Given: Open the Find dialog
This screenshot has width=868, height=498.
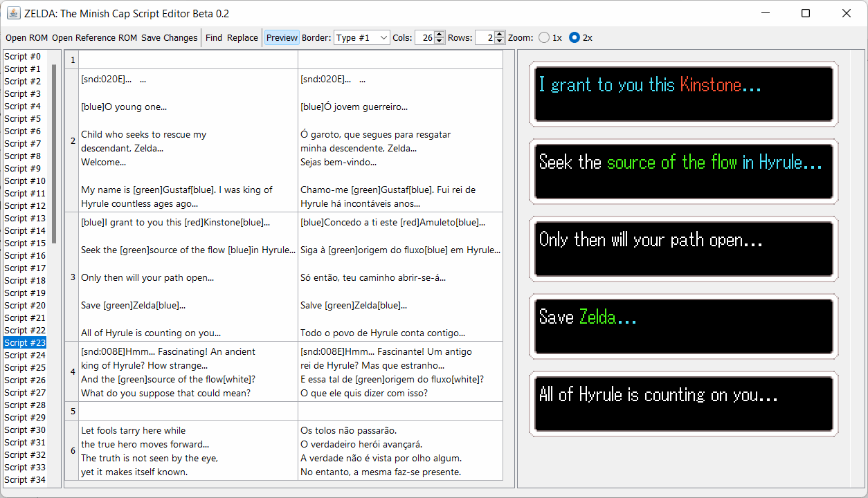Looking at the screenshot, I should tap(214, 38).
